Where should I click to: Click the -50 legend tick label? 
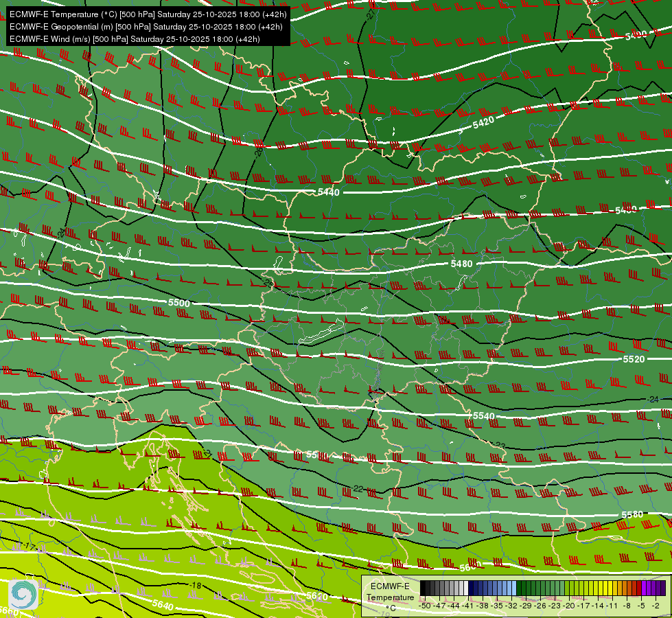425,606
